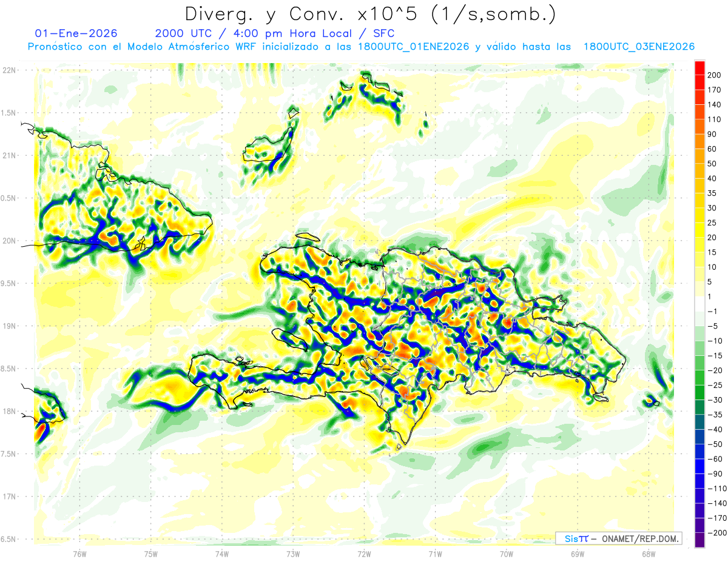Image resolution: width=728 pixels, height=562 pixels.
Task: Click the '170' value on the color bar
Action: pyautogui.click(x=715, y=90)
